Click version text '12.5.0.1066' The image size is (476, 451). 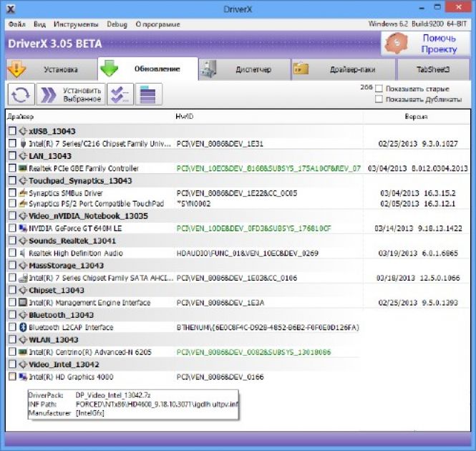point(440,278)
